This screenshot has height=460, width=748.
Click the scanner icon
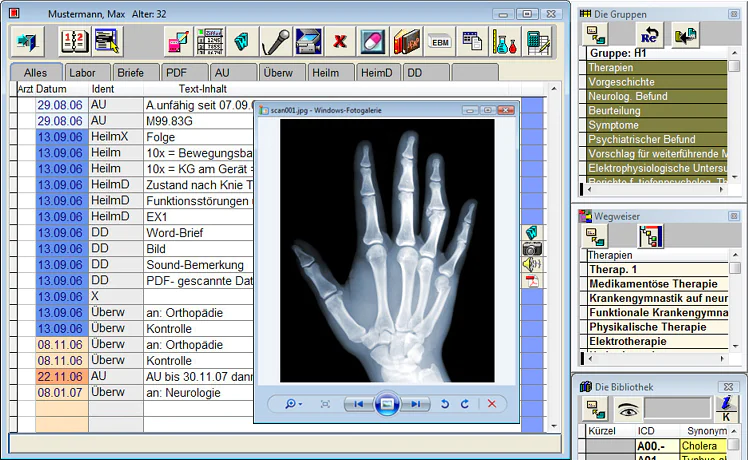pos(308,42)
